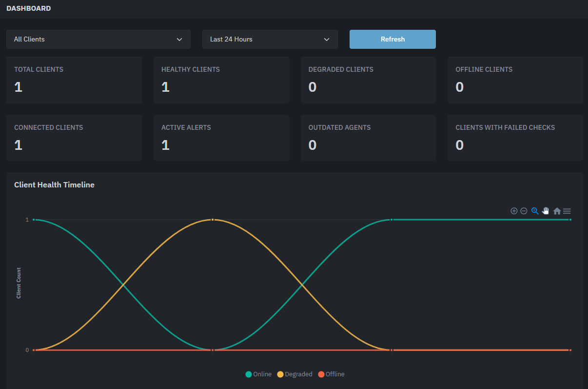Viewport: 588px width, 389px height.
Task: Open the DASHBOARD menu item
Action: coord(29,8)
